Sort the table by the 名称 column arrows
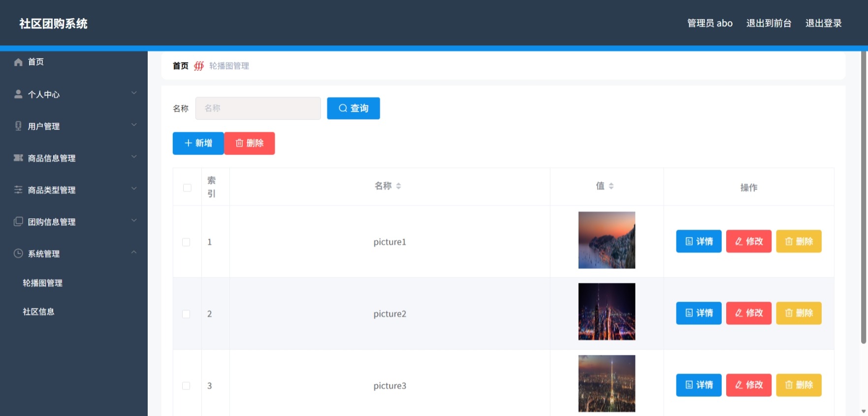The image size is (868, 416). click(x=399, y=186)
